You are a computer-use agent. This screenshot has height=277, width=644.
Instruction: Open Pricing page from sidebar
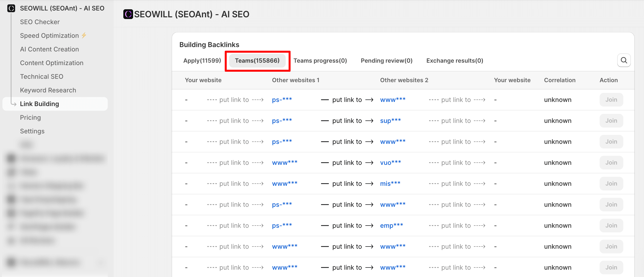click(x=30, y=118)
